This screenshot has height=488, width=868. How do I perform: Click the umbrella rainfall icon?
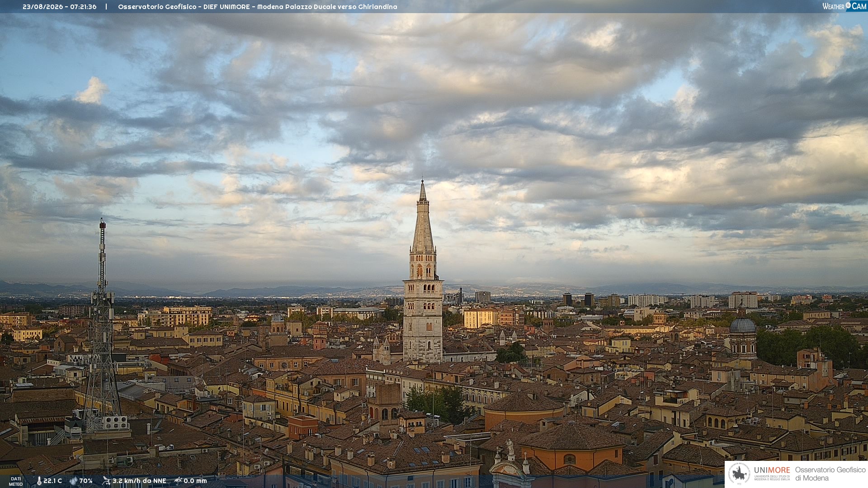click(178, 481)
